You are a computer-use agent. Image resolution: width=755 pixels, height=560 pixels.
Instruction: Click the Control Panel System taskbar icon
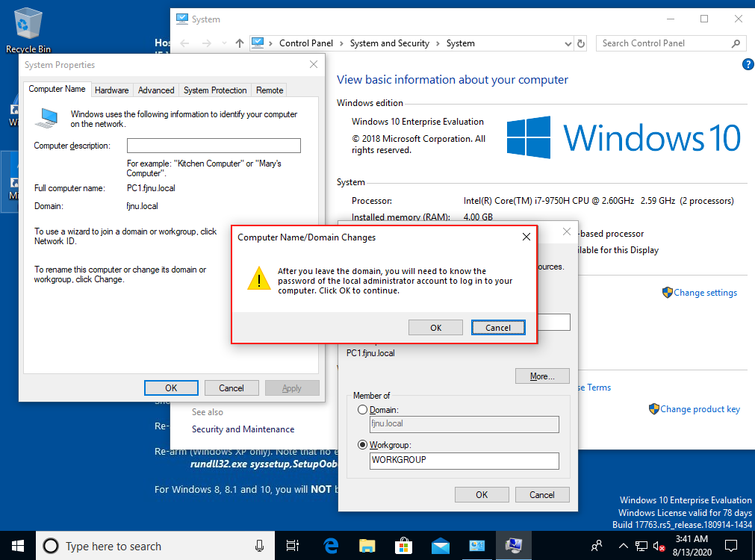[x=477, y=546]
